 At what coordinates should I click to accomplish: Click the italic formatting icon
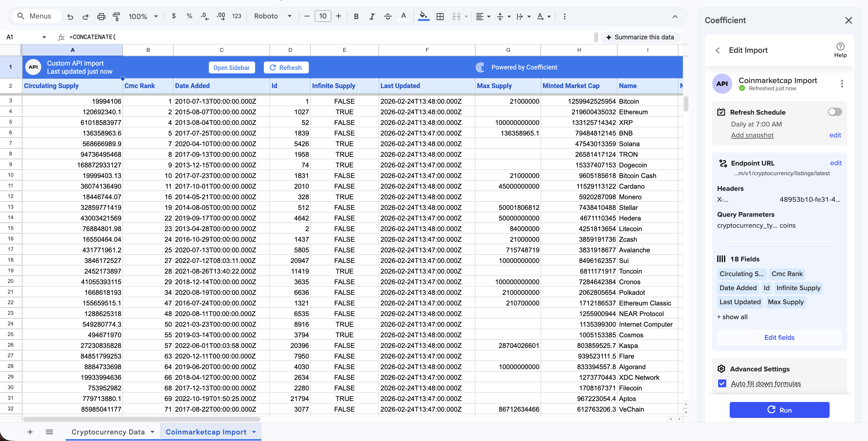(x=372, y=16)
